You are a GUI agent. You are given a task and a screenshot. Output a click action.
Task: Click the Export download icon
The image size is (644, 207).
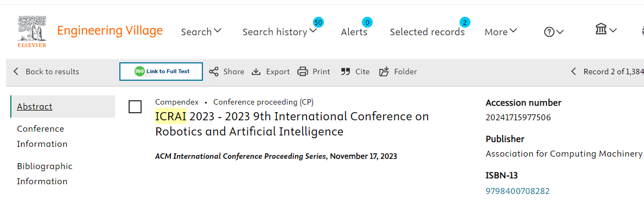click(256, 72)
